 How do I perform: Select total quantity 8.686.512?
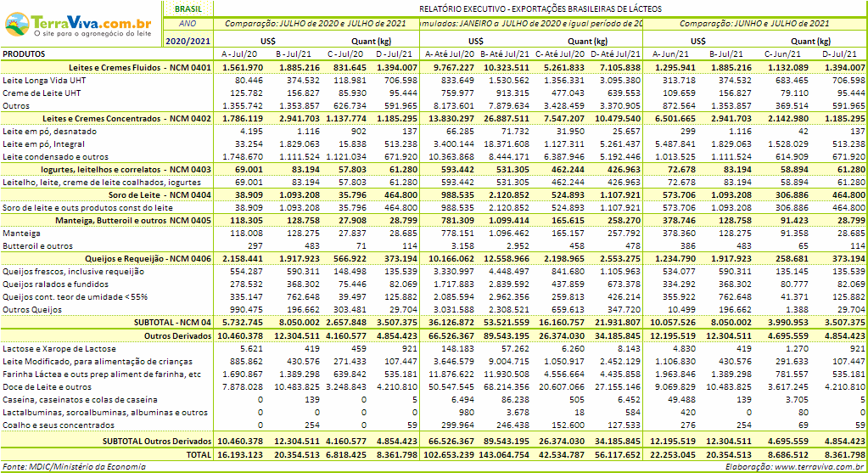[789, 454]
